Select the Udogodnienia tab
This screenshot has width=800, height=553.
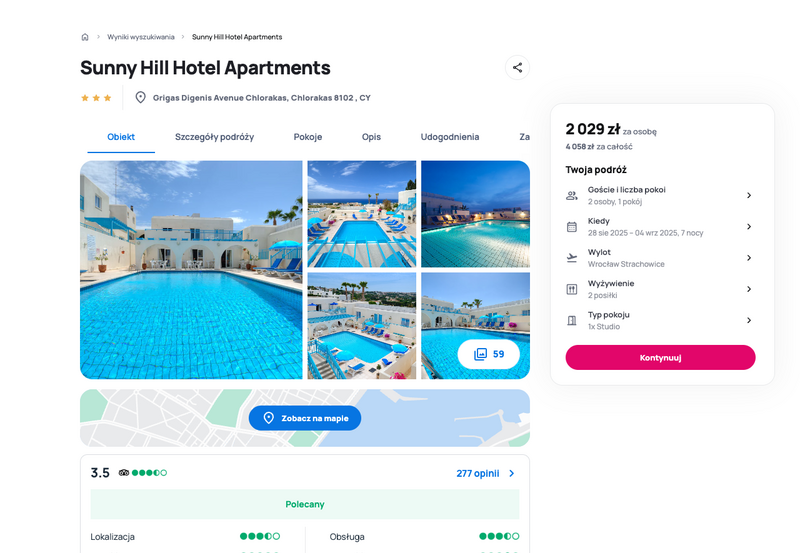pos(449,137)
